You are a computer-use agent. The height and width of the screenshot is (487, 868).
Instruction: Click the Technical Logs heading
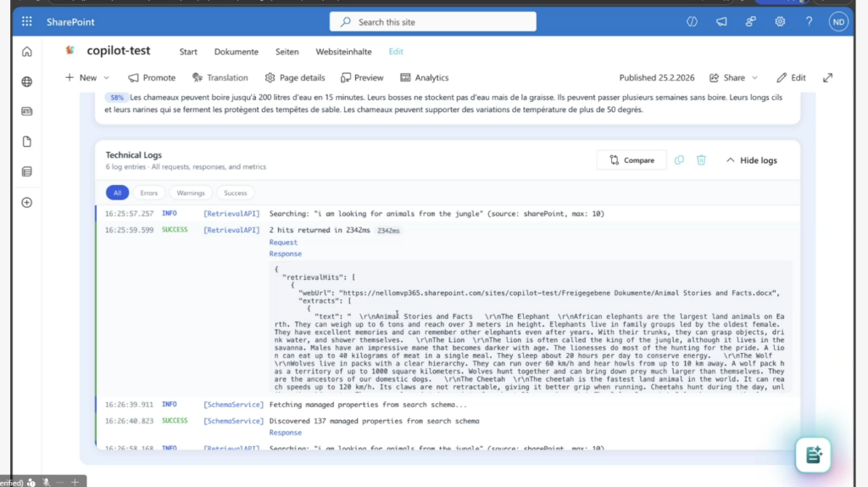pyautogui.click(x=133, y=155)
